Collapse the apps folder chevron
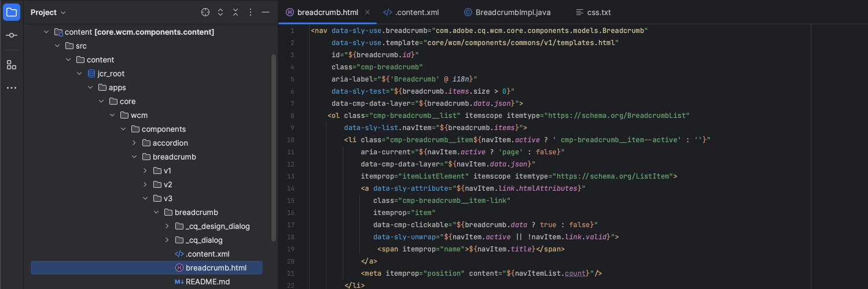 [90, 87]
